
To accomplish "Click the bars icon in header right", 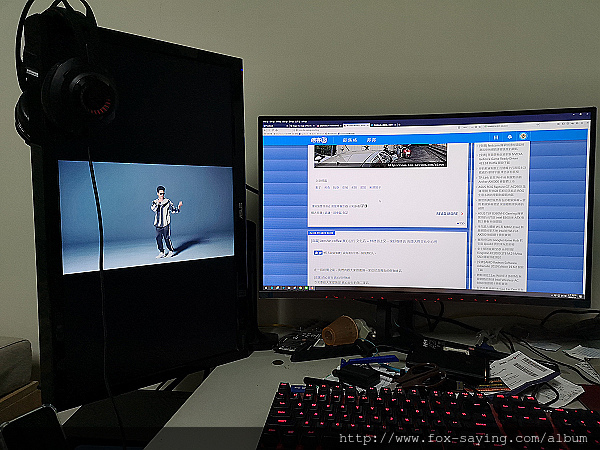I will click(496, 137).
